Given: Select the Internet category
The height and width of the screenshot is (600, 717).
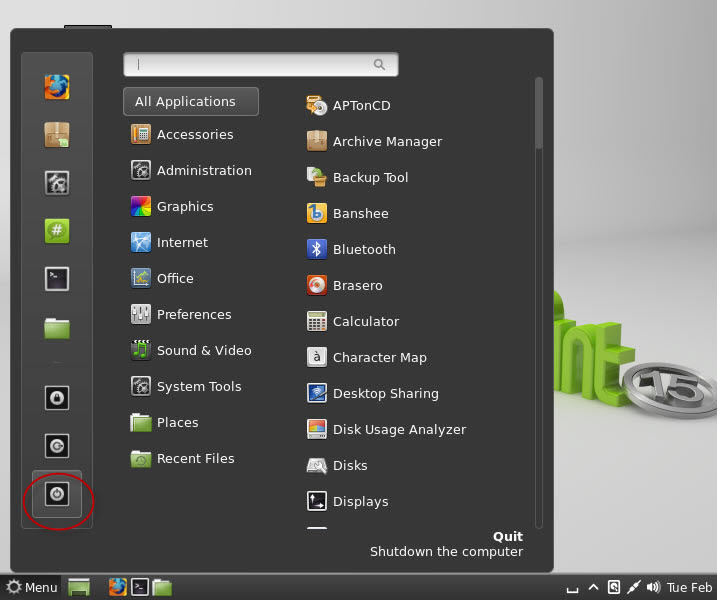Looking at the screenshot, I should click(169, 243).
